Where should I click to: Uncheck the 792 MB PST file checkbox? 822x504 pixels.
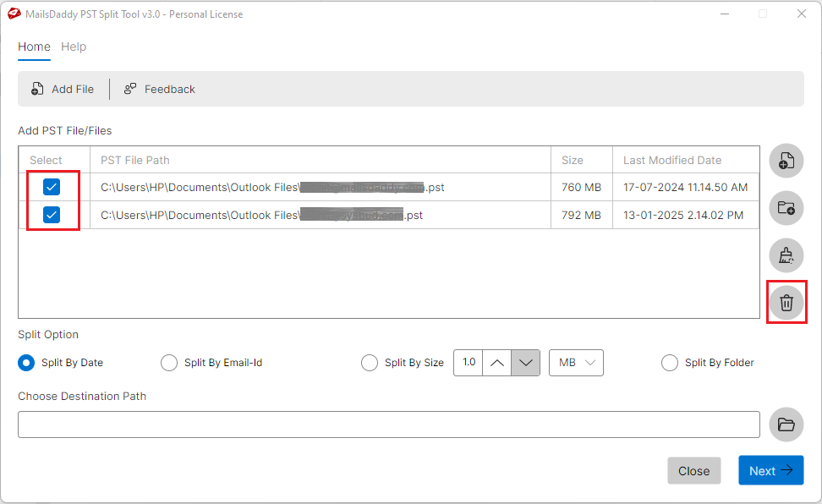click(x=52, y=215)
